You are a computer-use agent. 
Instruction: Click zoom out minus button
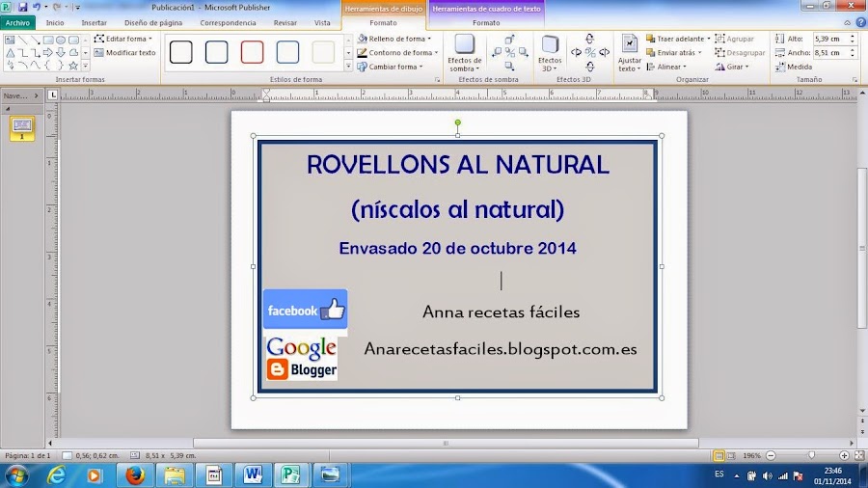point(771,455)
